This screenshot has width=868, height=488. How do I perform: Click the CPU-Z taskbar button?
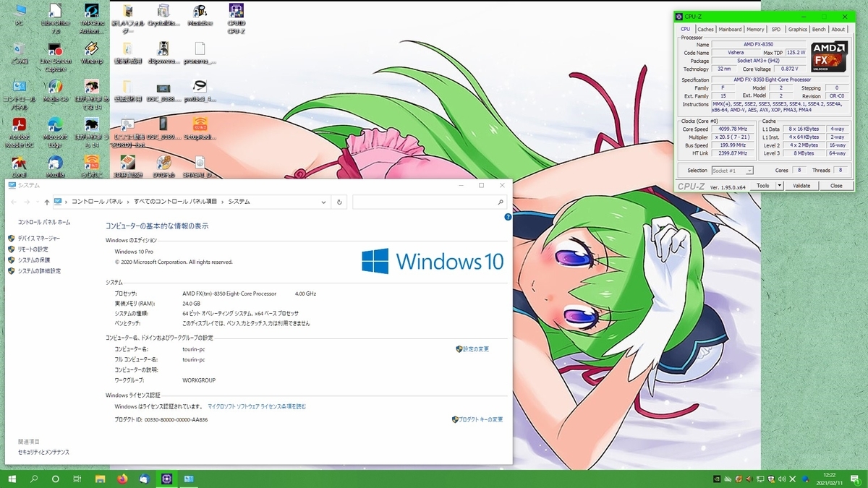point(166,479)
